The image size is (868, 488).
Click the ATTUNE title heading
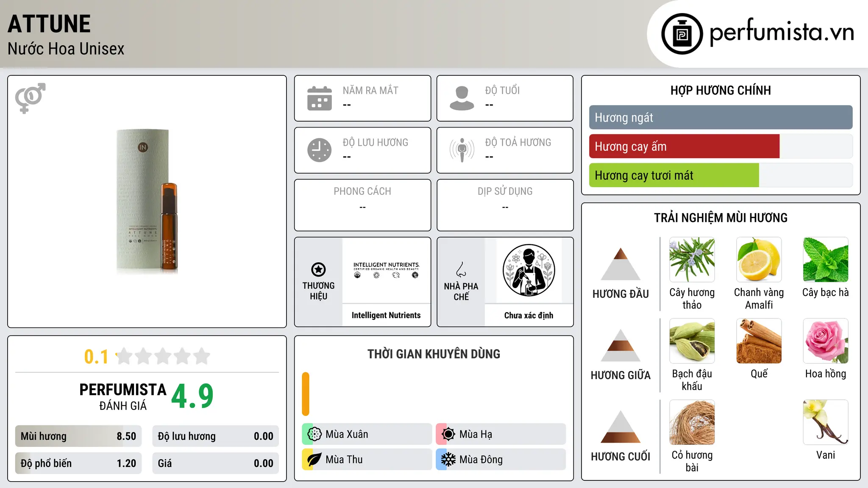point(49,24)
